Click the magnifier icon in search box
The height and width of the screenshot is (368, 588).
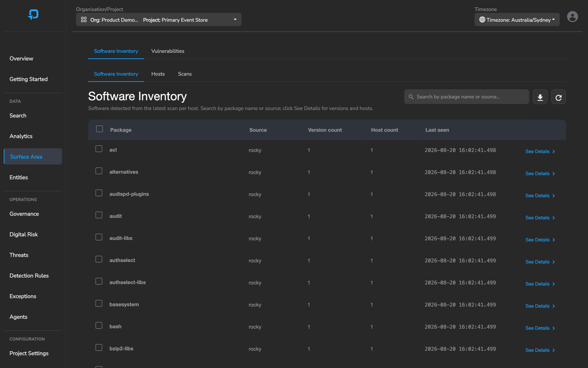coord(411,97)
